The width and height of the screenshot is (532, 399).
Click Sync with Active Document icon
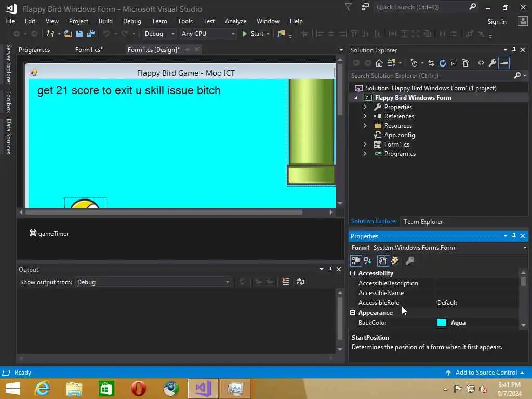(x=431, y=63)
